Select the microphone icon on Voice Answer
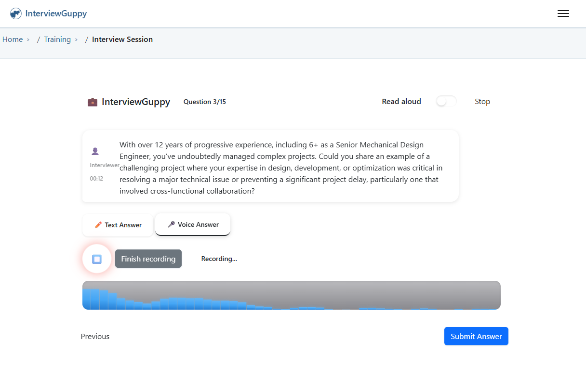This screenshot has height=392, width=586. [172, 224]
